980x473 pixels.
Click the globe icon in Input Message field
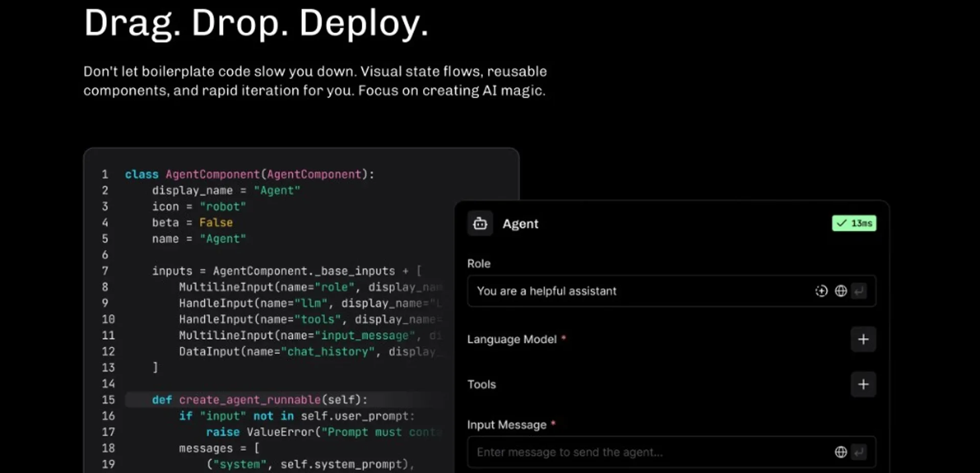[x=840, y=452]
